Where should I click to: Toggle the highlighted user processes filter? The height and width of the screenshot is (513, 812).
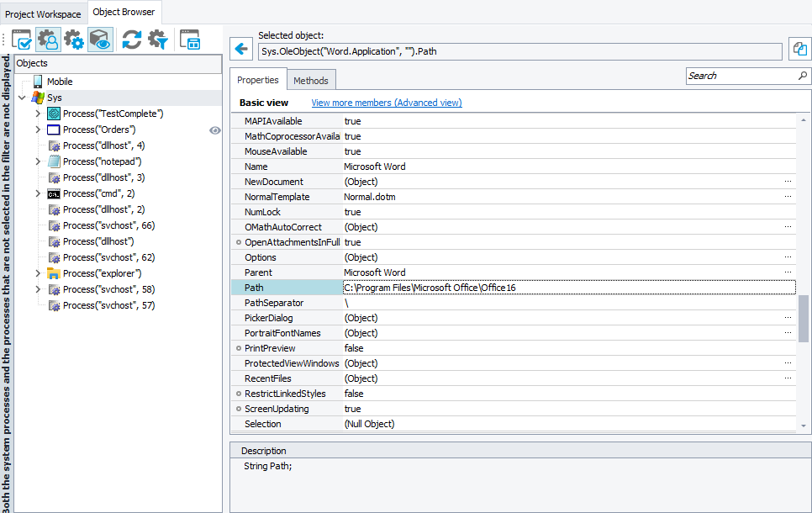tap(49, 40)
